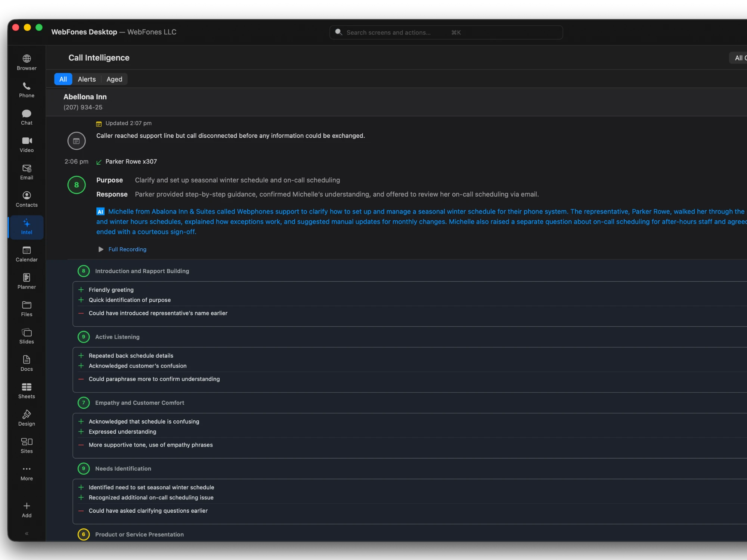Image resolution: width=747 pixels, height=560 pixels.
Task: Open the Browser sidebar icon
Action: 27,63
